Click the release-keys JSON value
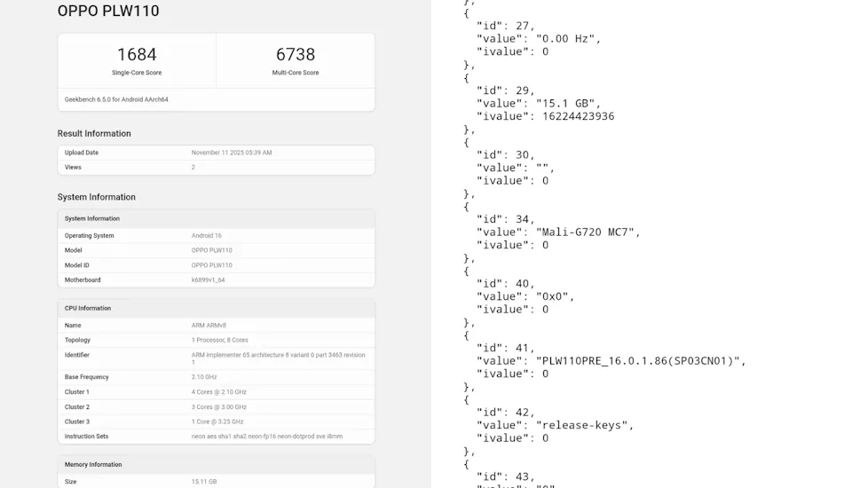Image resolution: width=868 pixels, height=488 pixels. (584, 425)
